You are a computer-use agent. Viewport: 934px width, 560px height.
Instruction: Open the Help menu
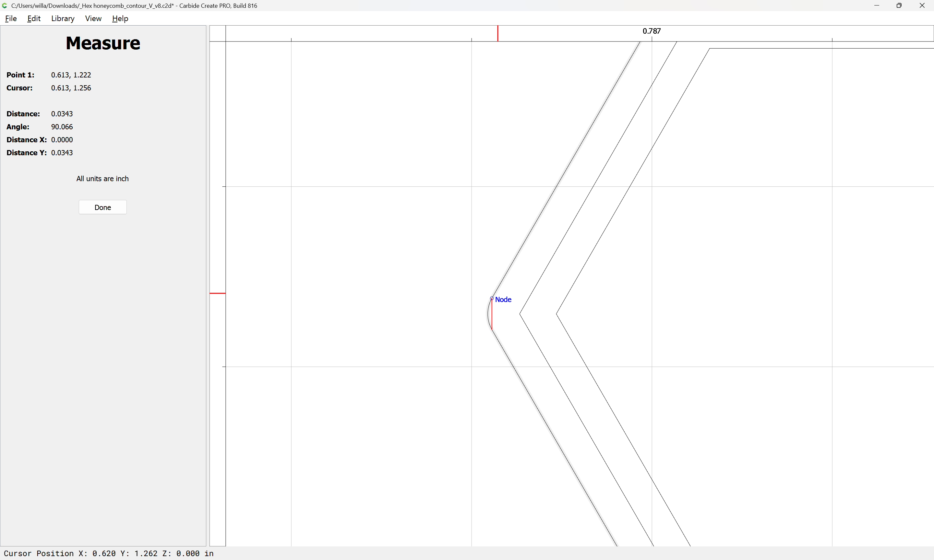tap(120, 18)
